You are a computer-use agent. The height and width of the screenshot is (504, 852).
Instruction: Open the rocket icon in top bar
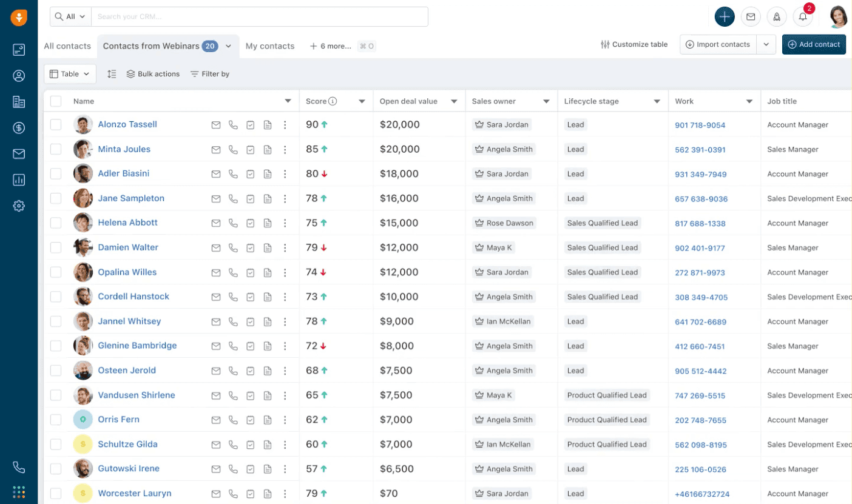coord(777,17)
